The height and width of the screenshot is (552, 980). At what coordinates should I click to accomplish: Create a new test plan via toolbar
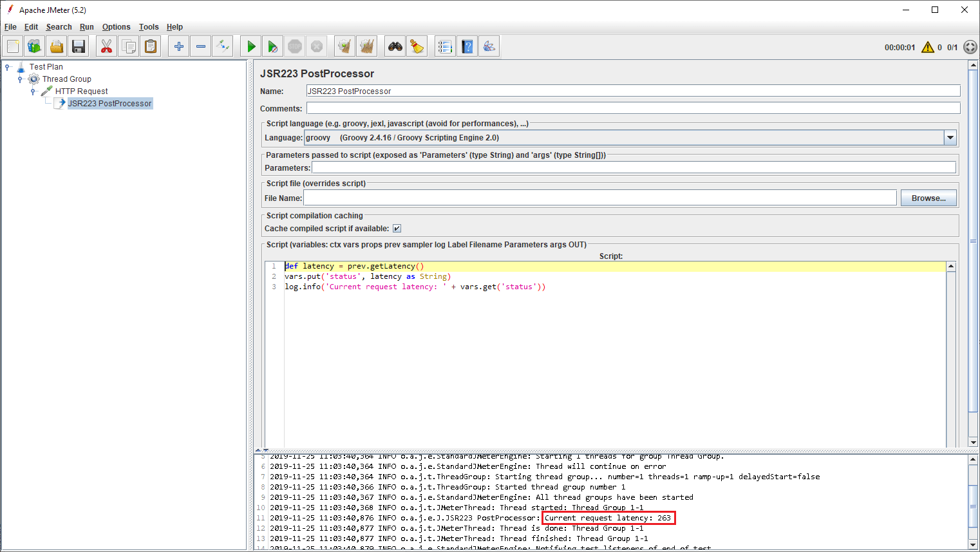[13, 46]
